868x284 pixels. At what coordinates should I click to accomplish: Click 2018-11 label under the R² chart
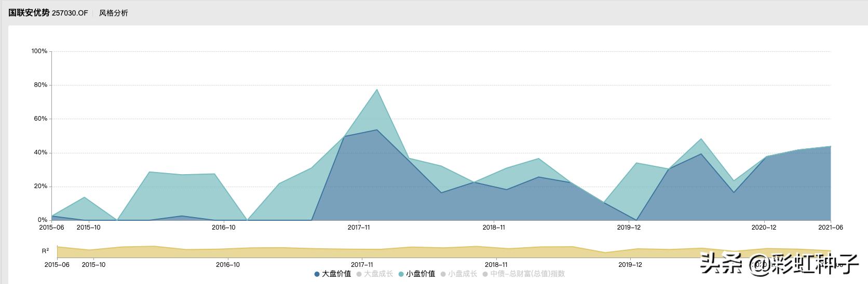(496, 265)
